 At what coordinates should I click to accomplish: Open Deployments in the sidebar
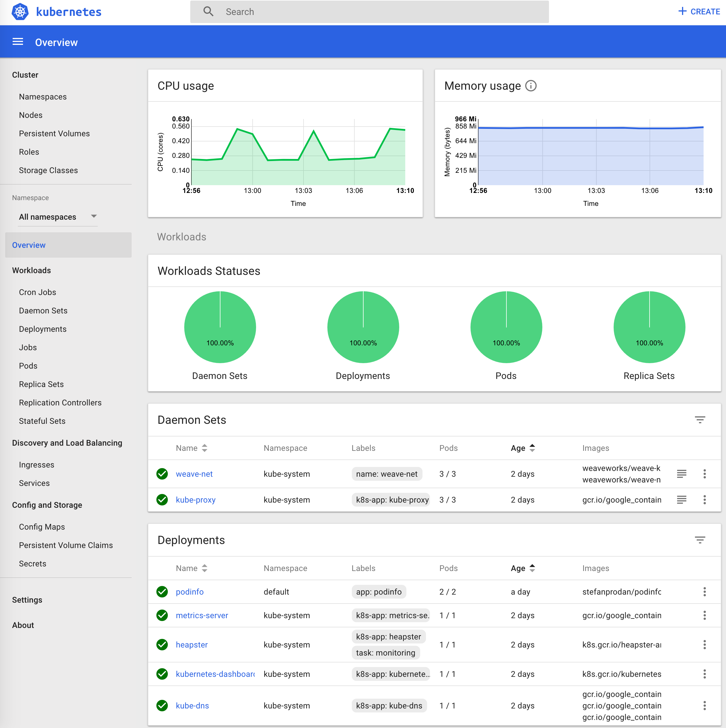pos(43,329)
